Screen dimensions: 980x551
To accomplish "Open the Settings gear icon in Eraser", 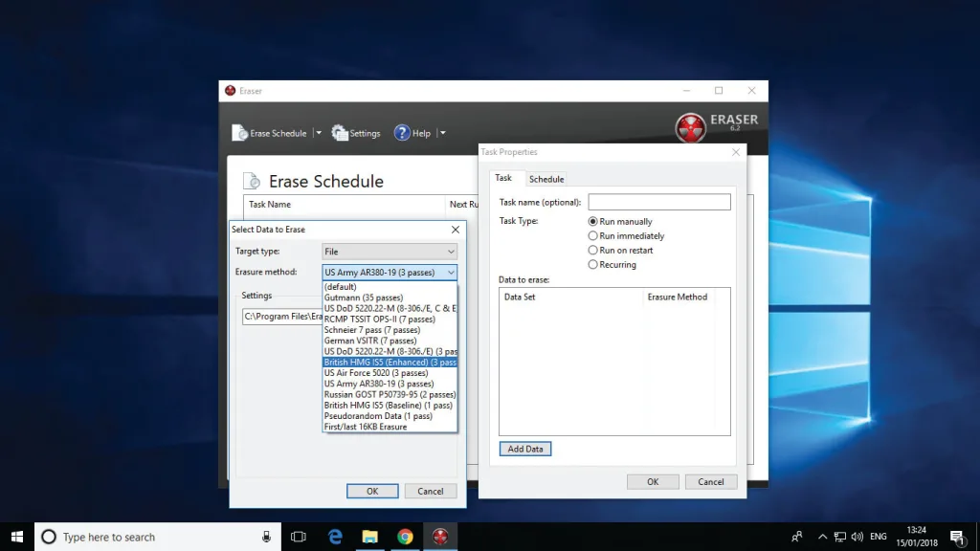I will point(340,132).
